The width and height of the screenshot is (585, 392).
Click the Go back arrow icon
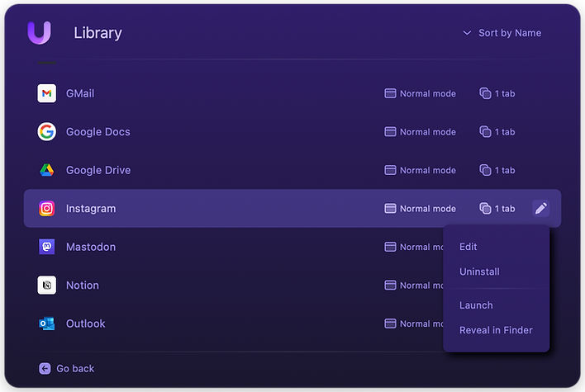point(45,369)
